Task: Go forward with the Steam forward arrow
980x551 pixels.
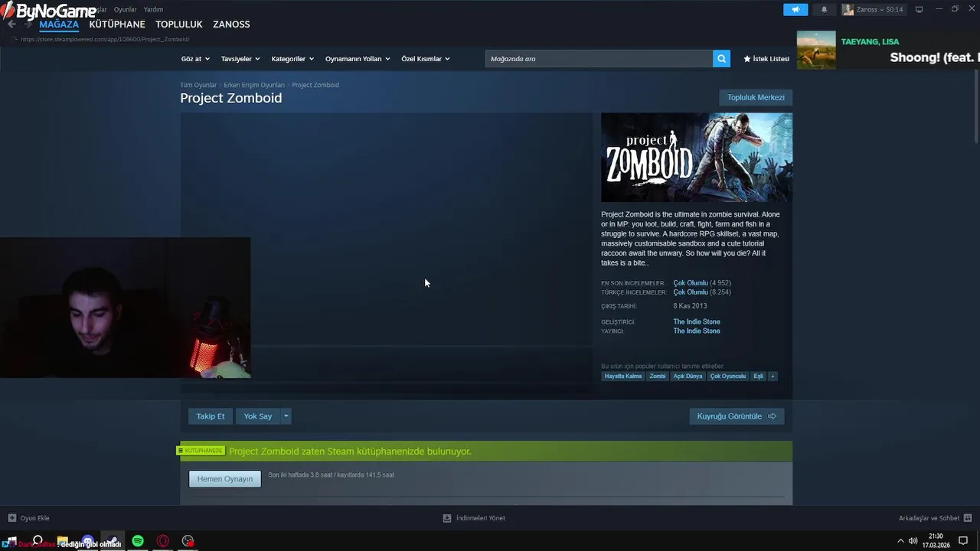Action: pyautogui.click(x=28, y=24)
